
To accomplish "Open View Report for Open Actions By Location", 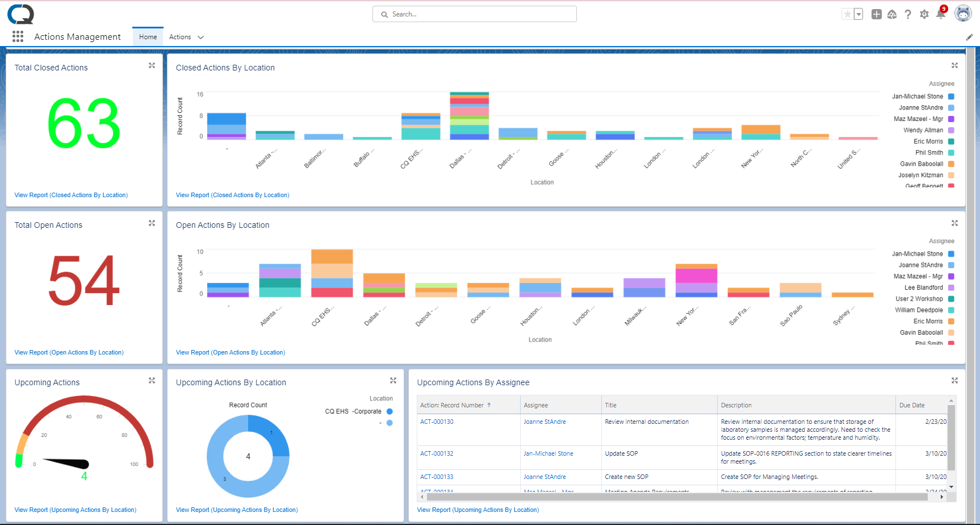I will pos(230,352).
